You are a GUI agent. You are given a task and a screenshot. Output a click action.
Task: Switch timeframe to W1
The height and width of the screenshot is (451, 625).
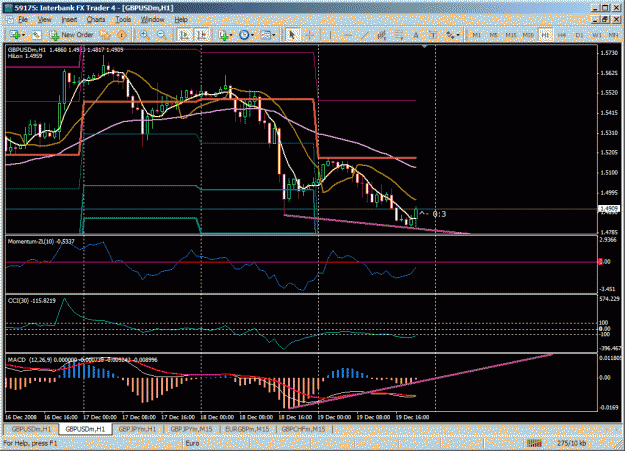point(597,35)
